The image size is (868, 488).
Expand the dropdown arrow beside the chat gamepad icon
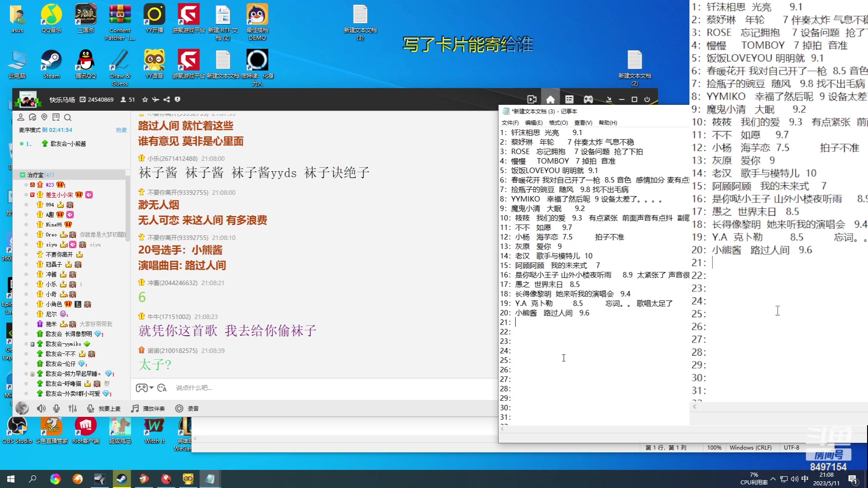click(x=151, y=388)
